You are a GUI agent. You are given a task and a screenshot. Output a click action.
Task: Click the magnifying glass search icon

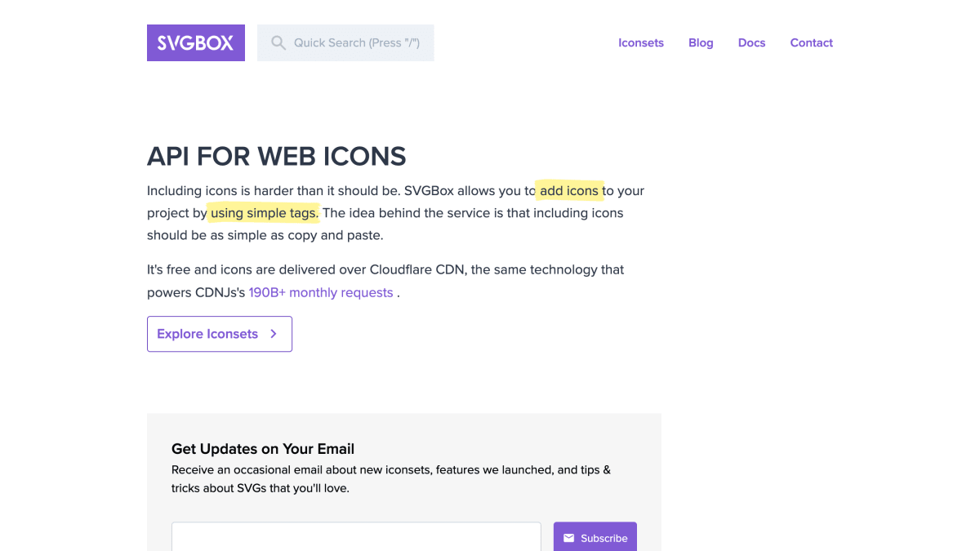pyautogui.click(x=278, y=42)
